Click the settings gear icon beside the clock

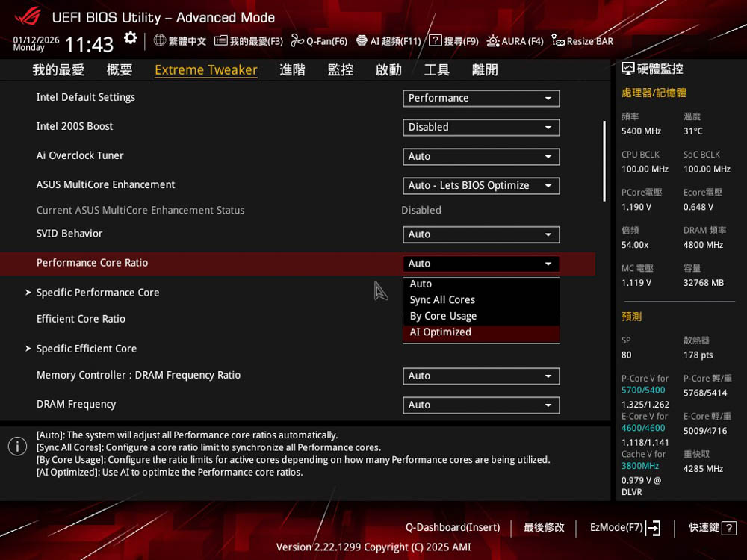(131, 38)
